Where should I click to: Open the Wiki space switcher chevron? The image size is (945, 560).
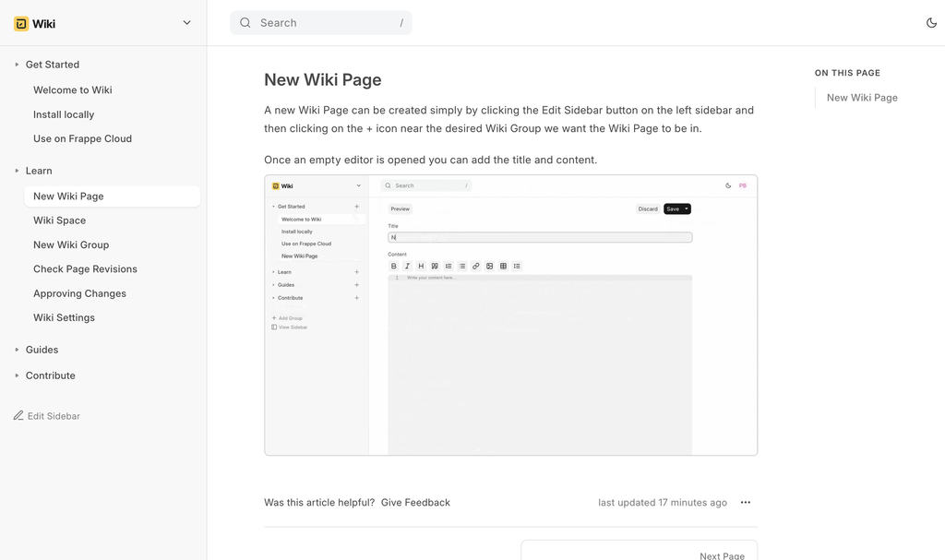pyautogui.click(x=186, y=23)
